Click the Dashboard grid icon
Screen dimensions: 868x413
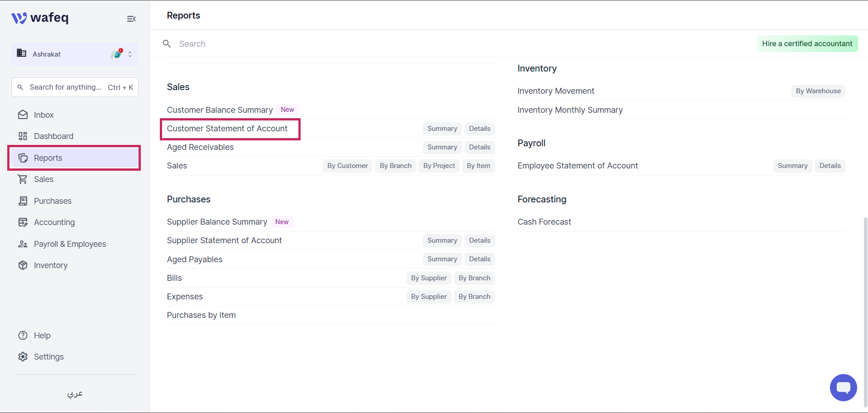[x=23, y=136]
